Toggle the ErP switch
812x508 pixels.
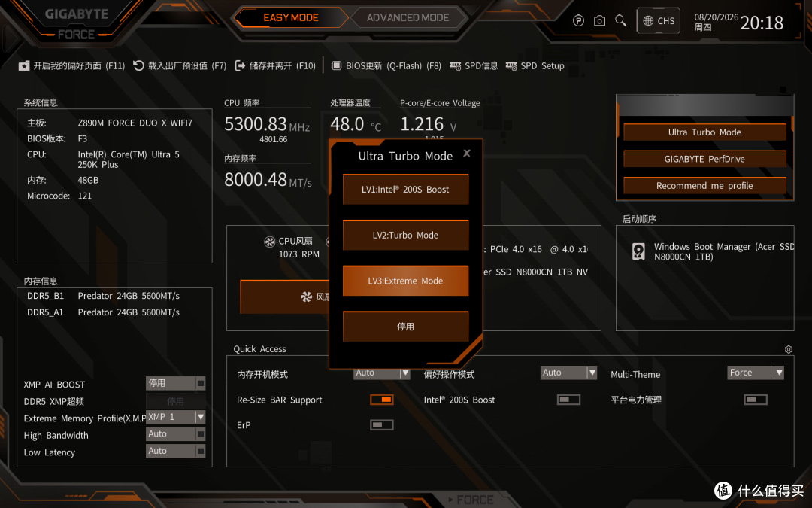tap(382, 425)
